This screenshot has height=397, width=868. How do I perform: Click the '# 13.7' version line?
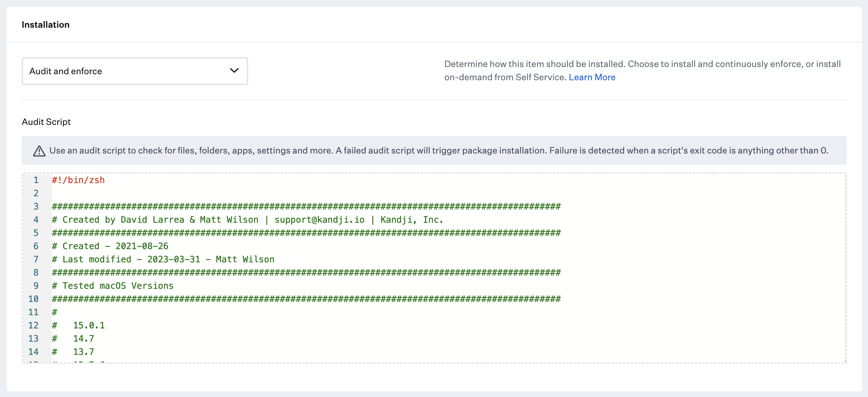73,352
